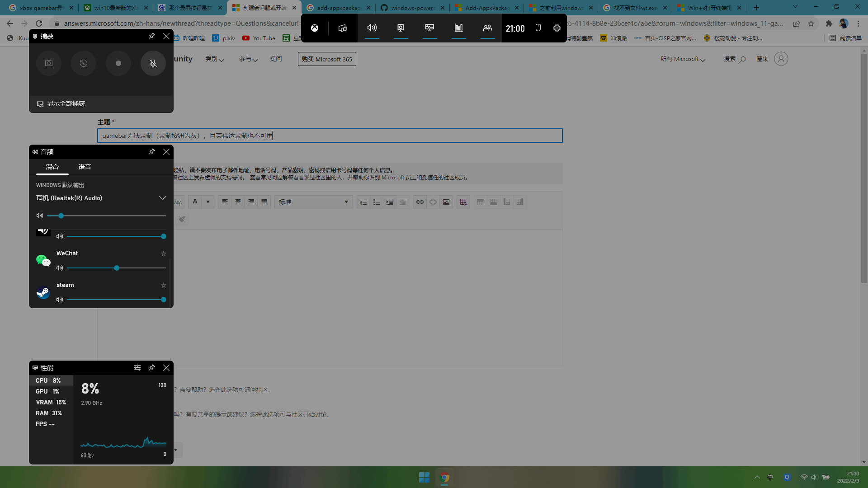
Task: Click the take screenshot camera button
Action: point(49,63)
